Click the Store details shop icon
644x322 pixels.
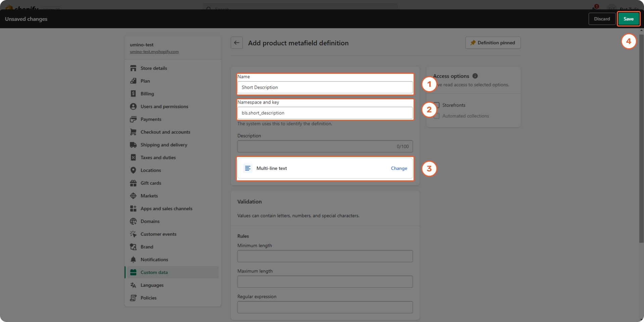click(133, 68)
